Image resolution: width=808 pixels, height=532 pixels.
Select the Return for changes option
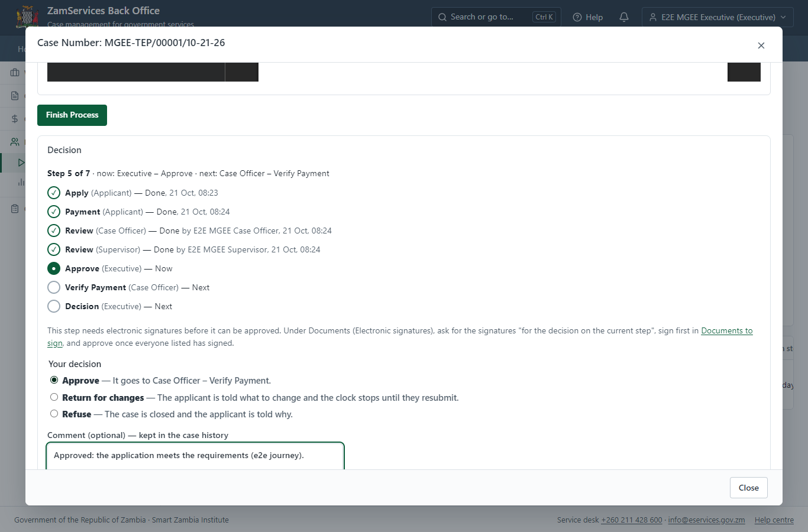point(54,397)
